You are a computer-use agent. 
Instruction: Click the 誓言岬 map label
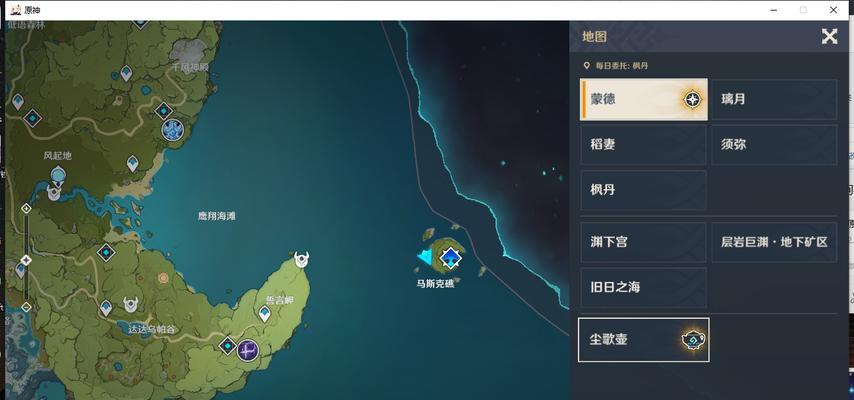pyautogui.click(x=279, y=300)
